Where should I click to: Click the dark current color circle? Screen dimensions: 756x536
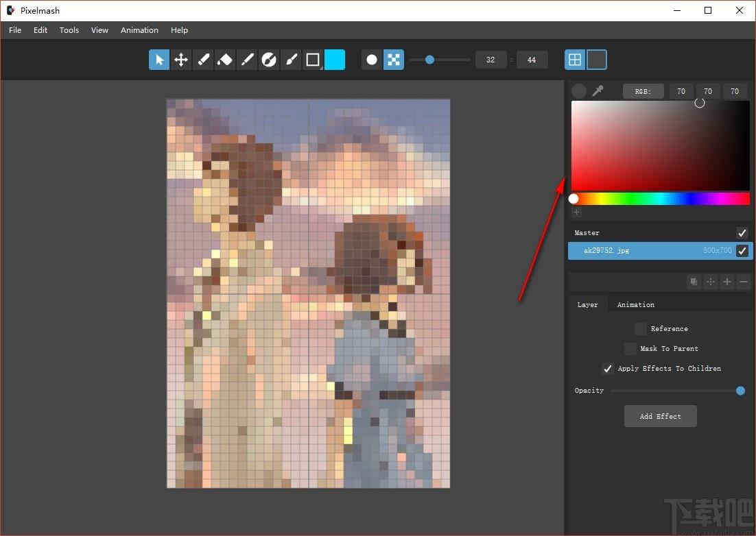click(579, 91)
